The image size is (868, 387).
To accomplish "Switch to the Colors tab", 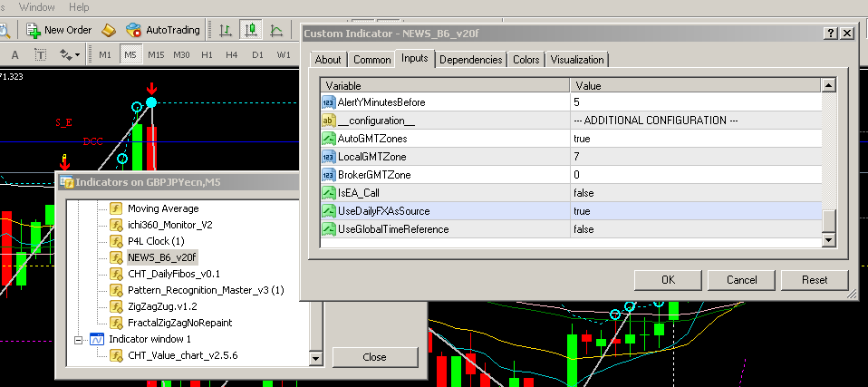I will (x=526, y=60).
